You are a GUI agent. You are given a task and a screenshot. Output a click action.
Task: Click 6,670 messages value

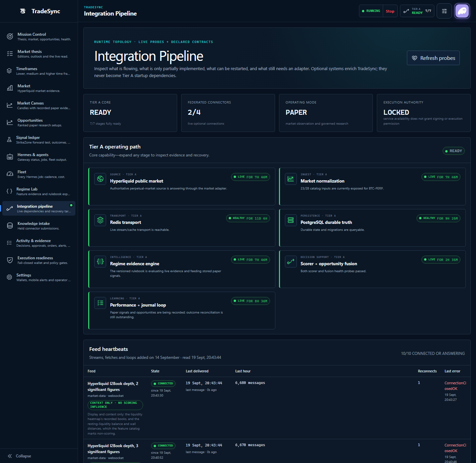tap(250, 445)
